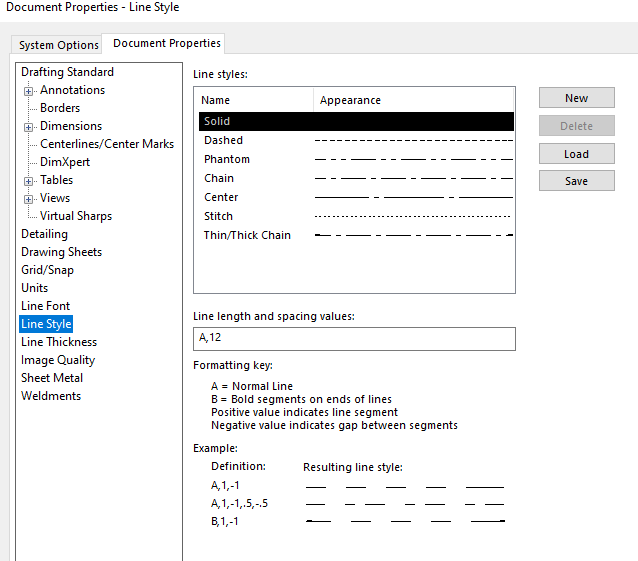Click the Appearance column header
Screen dimensions: 638x561
(350, 100)
